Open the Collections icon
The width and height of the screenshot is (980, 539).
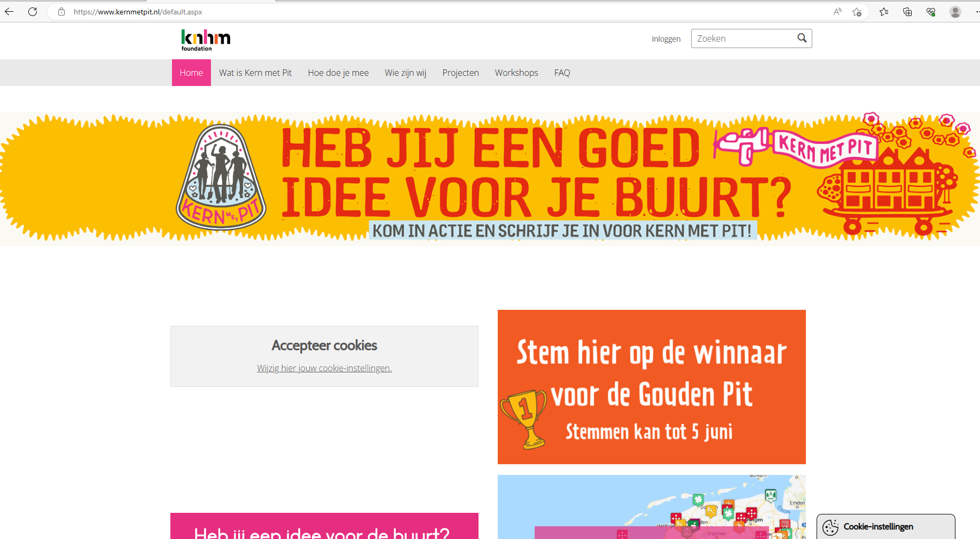point(907,12)
